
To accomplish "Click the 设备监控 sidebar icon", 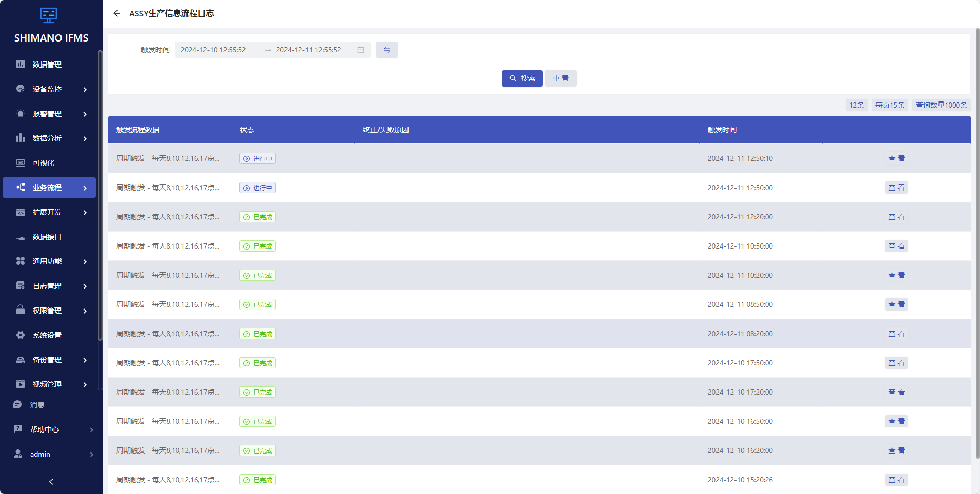I will pyautogui.click(x=21, y=89).
